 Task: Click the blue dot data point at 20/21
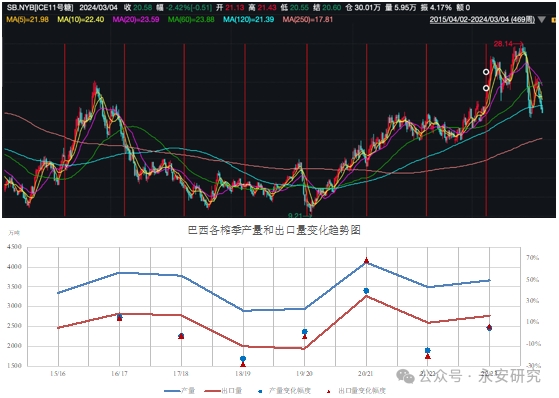click(366, 291)
